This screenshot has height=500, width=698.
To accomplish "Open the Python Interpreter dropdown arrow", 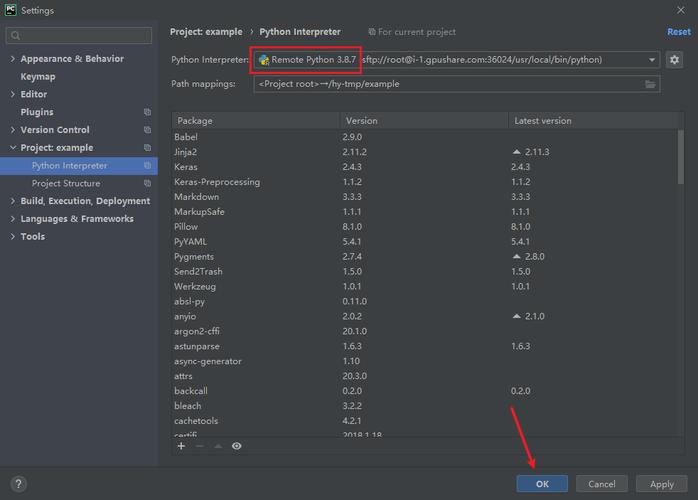I will 652,60.
